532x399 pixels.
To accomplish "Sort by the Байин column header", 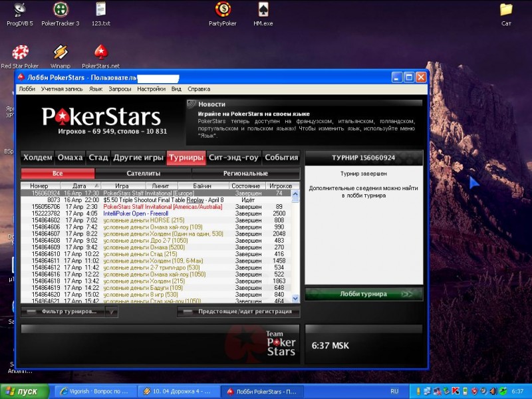I will click(x=203, y=186).
